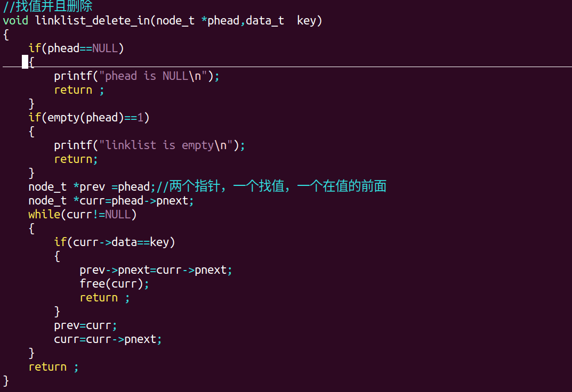Click the 'curr=curr->pnext;' assignment line
The height and width of the screenshot is (392, 572).
108,339
